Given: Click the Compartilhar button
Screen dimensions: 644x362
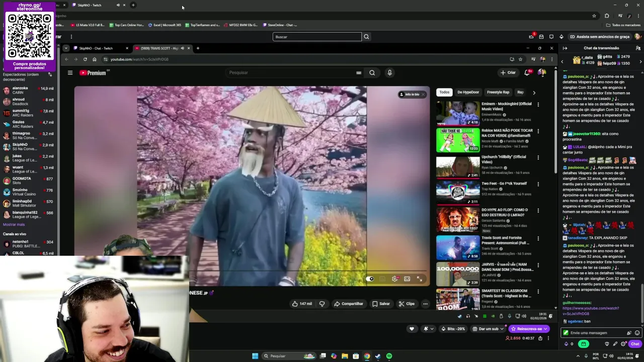Looking at the screenshot, I should (348, 304).
